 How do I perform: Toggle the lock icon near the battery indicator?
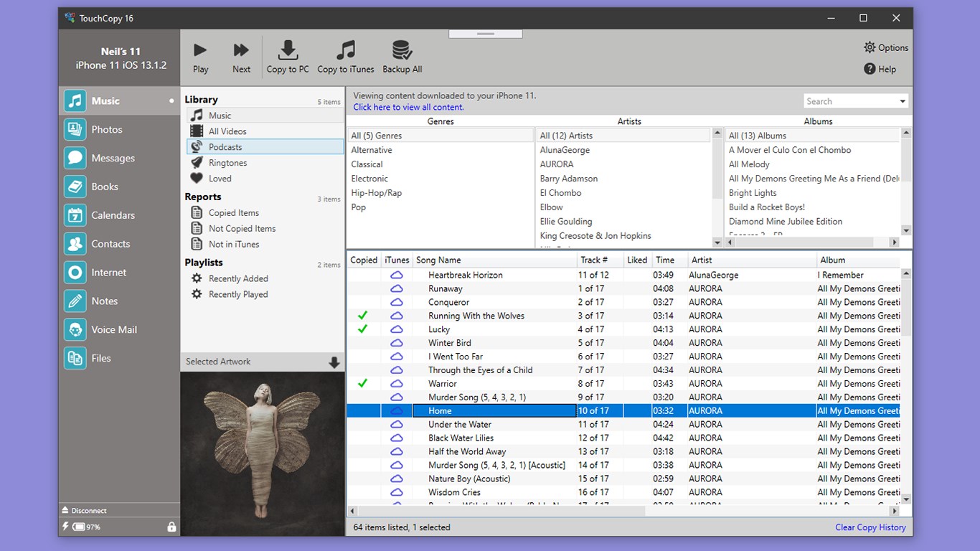coord(171,526)
